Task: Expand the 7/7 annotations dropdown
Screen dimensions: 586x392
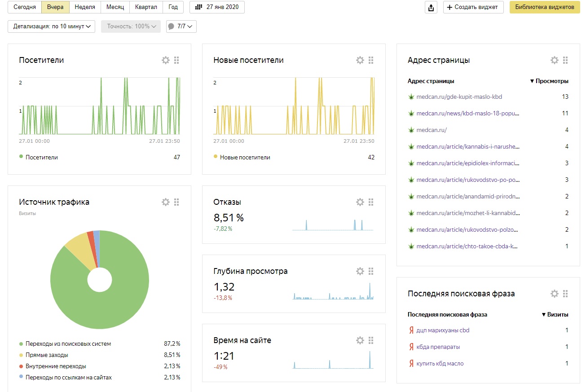Action: coord(181,26)
